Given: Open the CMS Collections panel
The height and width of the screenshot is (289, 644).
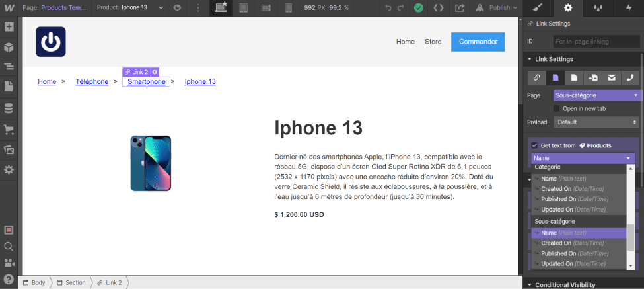Looking at the screenshot, I should 9,108.
